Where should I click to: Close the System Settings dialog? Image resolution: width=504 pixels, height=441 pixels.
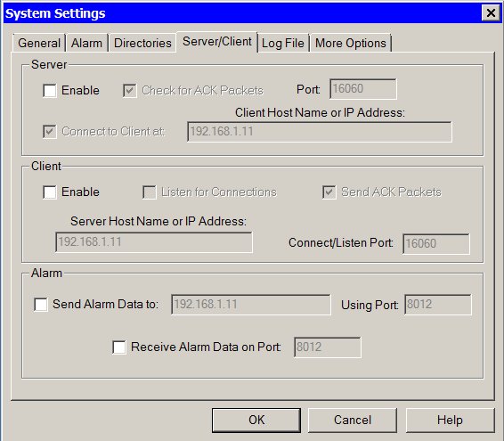(x=491, y=13)
